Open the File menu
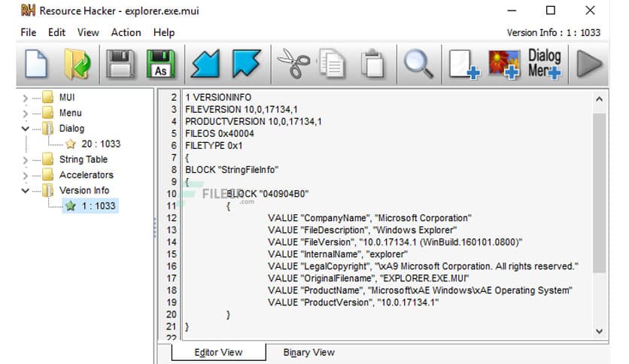Image resolution: width=629 pixels, height=364 pixels. coord(29,32)
